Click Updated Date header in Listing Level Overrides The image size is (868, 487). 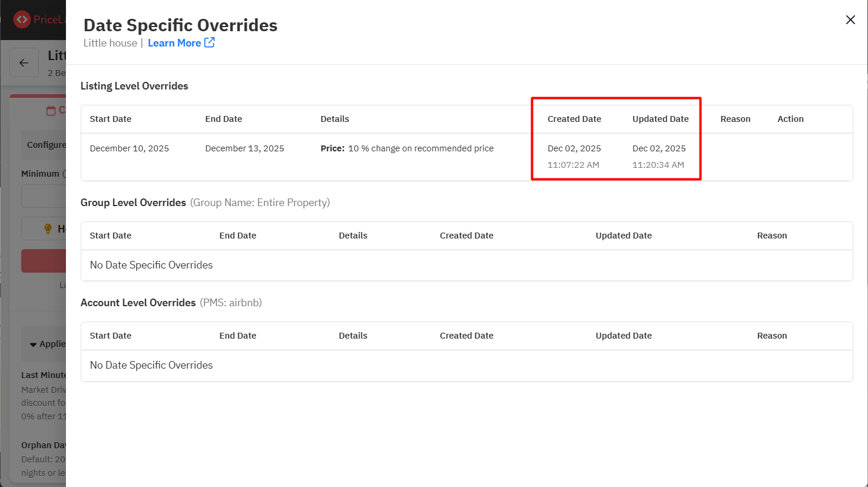[660, 119]
